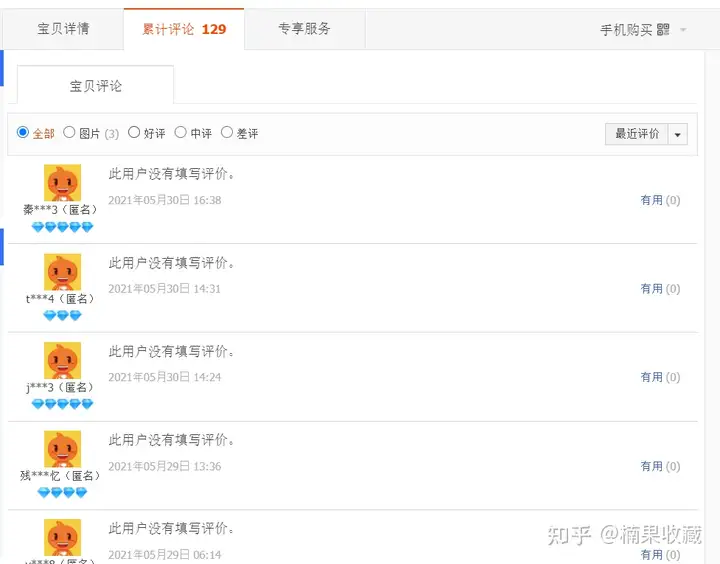Select the 差评 radio filter
Screen dimensions: 720x564
(227, 132)
